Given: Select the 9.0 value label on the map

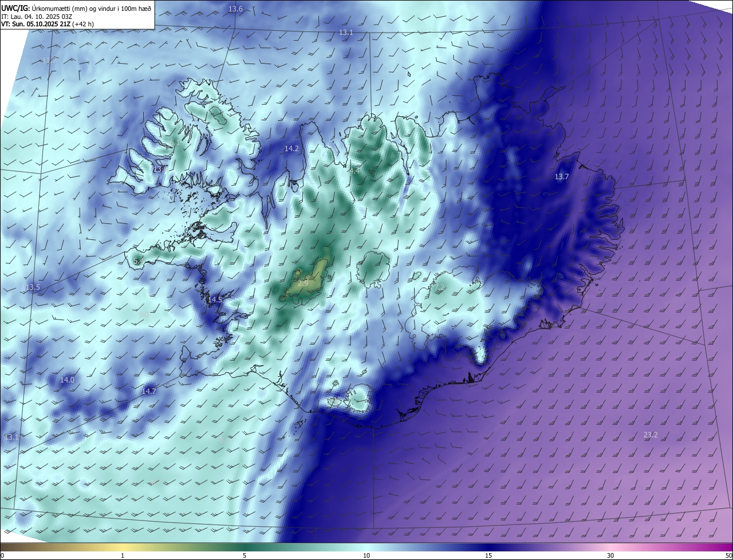Looking at the screenshot, I should (144, 314).
